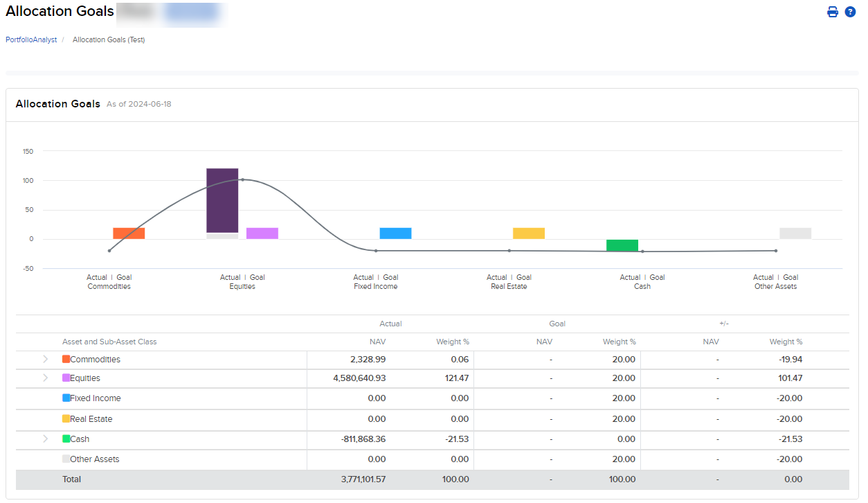The height and width of the screenshot is (503, 868).
Task: Click the yellow Real Estate legend square
Action: pyautogui.click(x=64, y=418)
